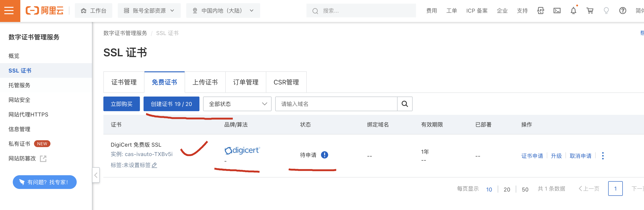The width and height of the screenshot is (644, 210).
Task: Collapse the left sidebar panel
Action: (96, 175)
